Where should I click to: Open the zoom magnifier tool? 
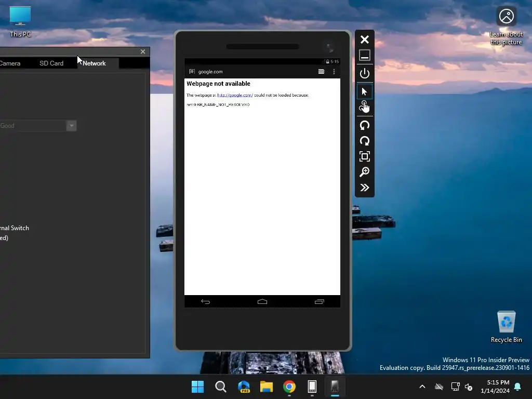point(364,172)
